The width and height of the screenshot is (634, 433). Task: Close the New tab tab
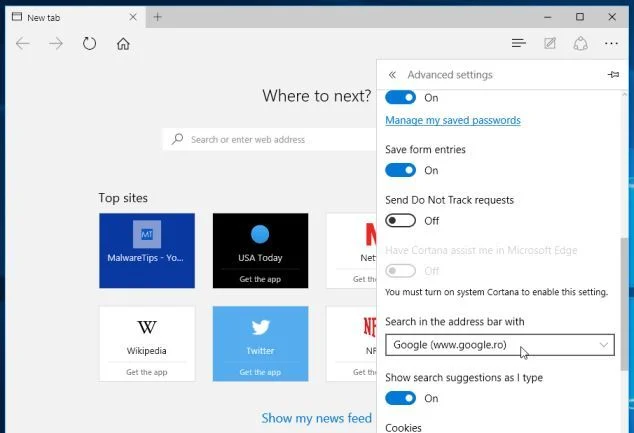tap(133, 17)
